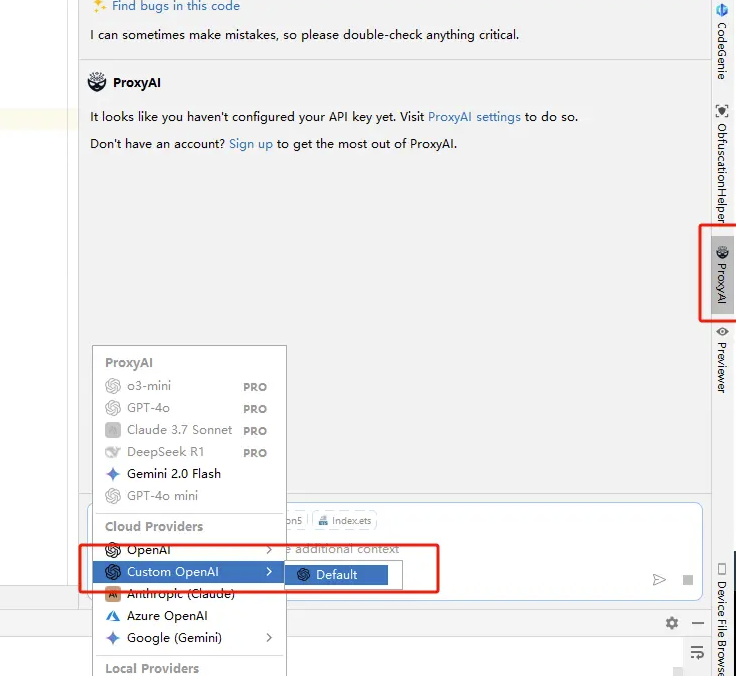The width and height of the screenshot is (736, 676).
Task: Open the ProxyAI settings link
Action: (x=474, y=117)
